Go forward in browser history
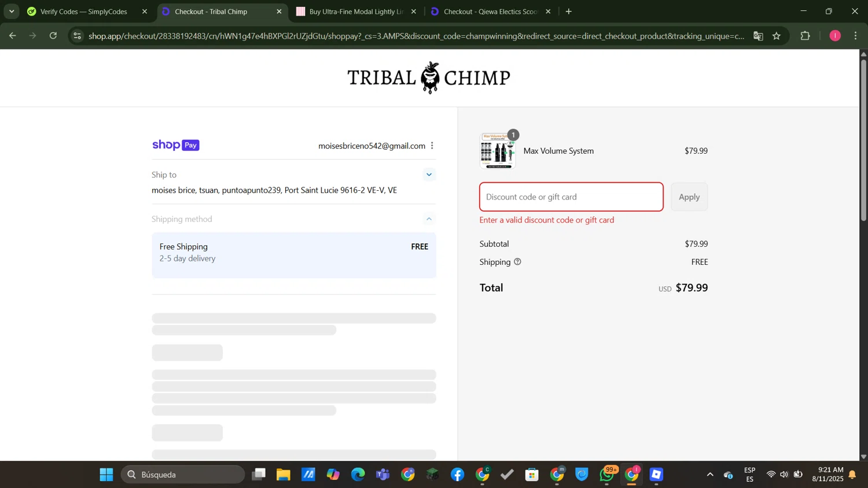 (32, 36)
